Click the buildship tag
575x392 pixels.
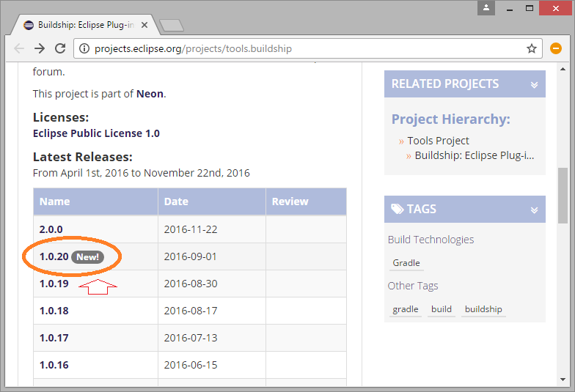click(483, 309)
